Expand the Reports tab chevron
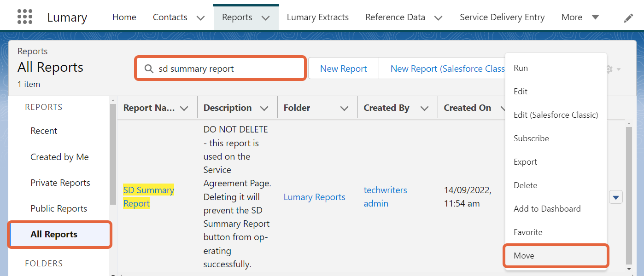Image resolution: width=644 pixels, height=276 pixels. (x=265, y=18)
